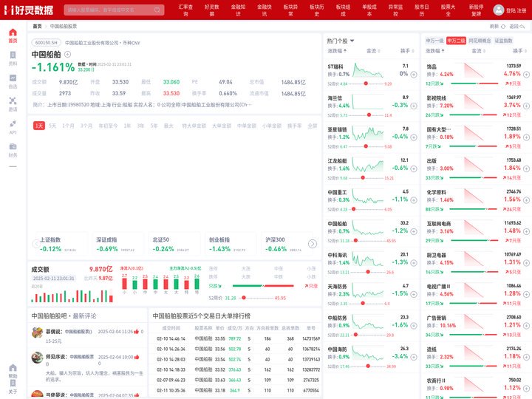Click the 600150.SH stock code badge
The width and height of the screenshot is (532, 399).
click(x=47, y=43)
